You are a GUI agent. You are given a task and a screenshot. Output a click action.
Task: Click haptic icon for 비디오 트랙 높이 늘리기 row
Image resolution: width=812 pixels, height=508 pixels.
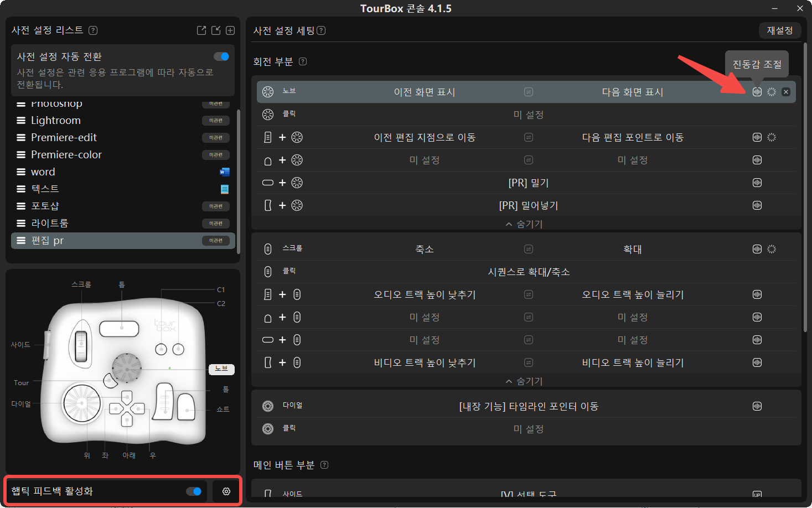pos(757,362)
